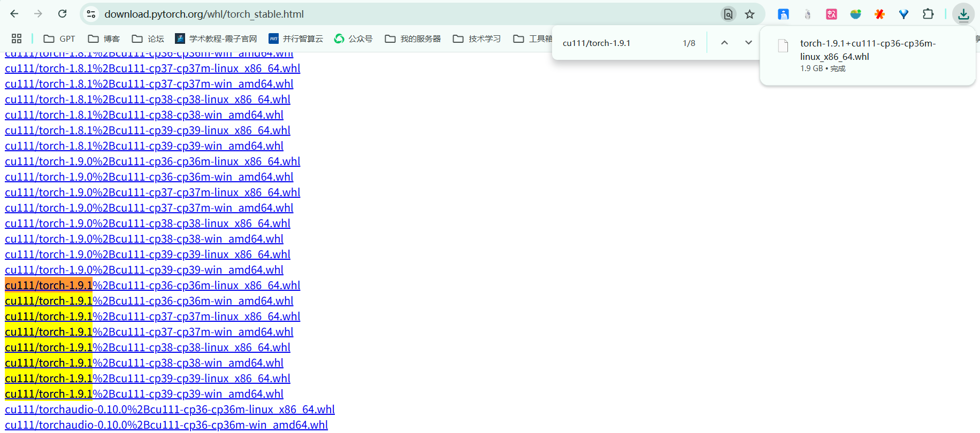Go back to the previous page
The height and width of the screenshot is (433, 980).
pyautogui.click(x=14, y=14)
